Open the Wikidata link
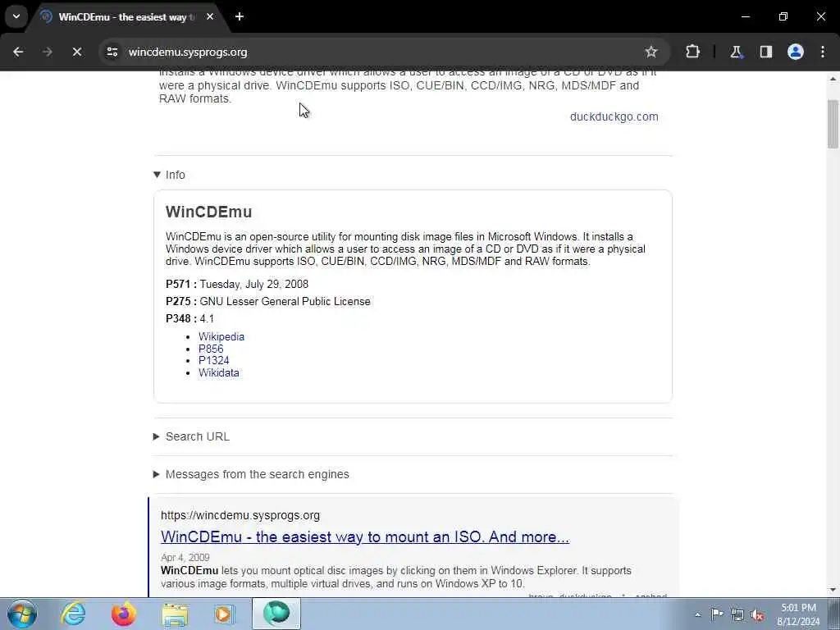Screen dimensions: 840x630 pos(218,373)
